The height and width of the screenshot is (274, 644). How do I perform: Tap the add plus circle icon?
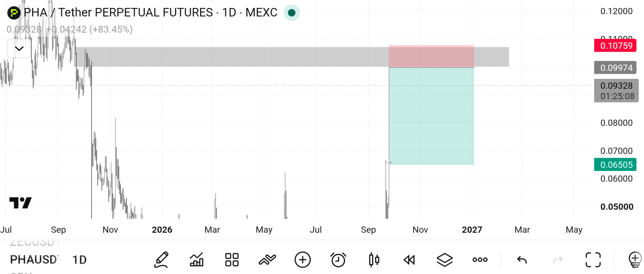[x=303, y=260]
